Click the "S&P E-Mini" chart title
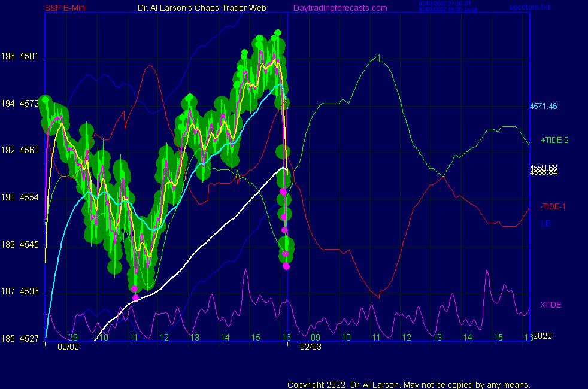Image resolution: width=588 pixels, height=389 pixels. [x=66, y=8]
